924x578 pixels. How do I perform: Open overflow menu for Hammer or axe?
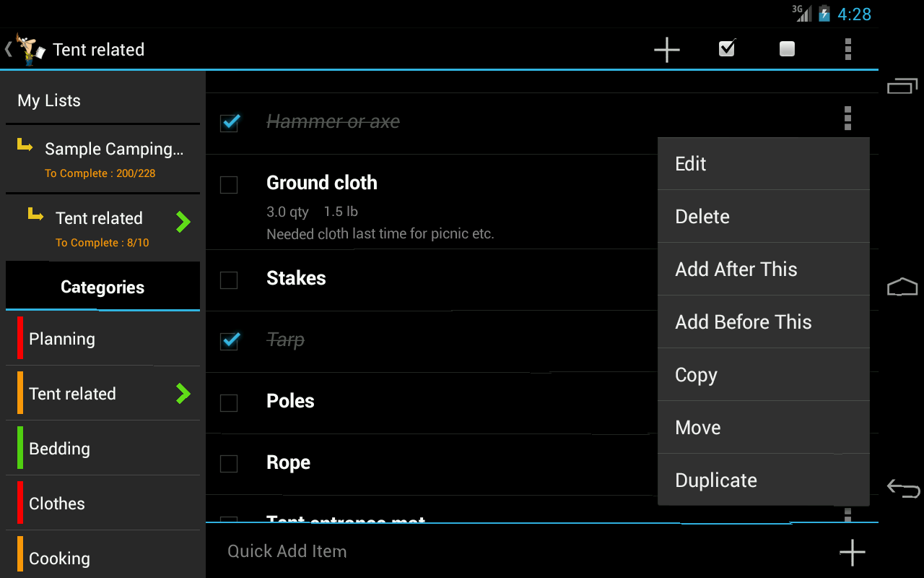point(847,118)
